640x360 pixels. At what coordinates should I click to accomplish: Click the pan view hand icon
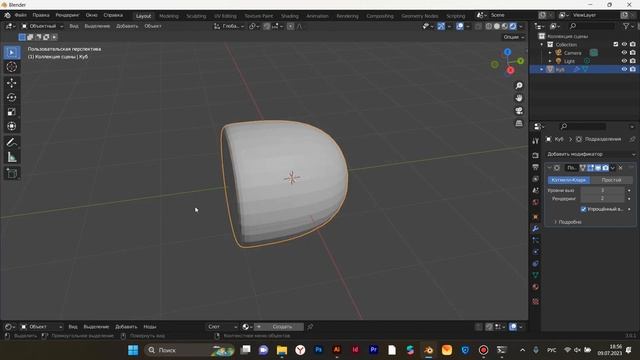point(519,98)
